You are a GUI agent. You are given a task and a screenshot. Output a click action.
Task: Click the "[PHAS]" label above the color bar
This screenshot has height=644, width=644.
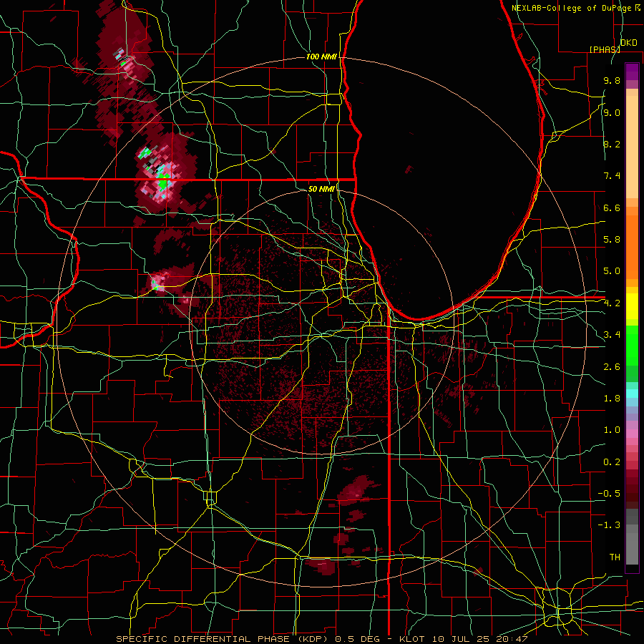click(x=605, y=49)
